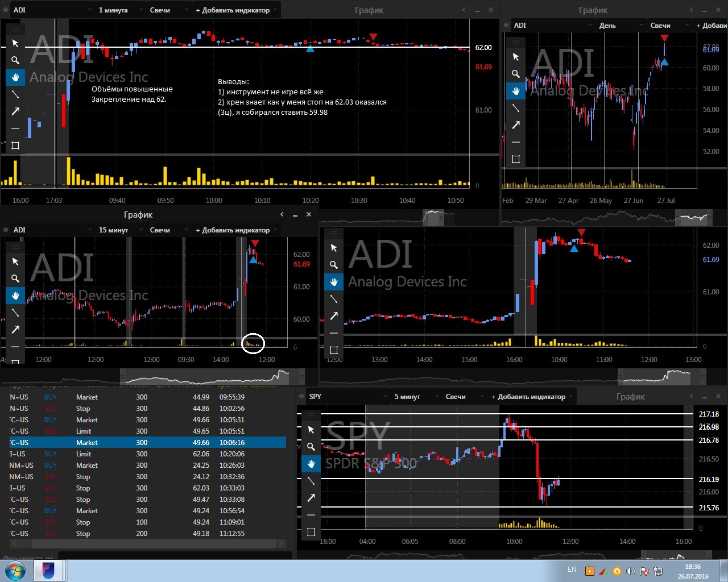Click collapse arrow in SPY window title

[691, 396]
